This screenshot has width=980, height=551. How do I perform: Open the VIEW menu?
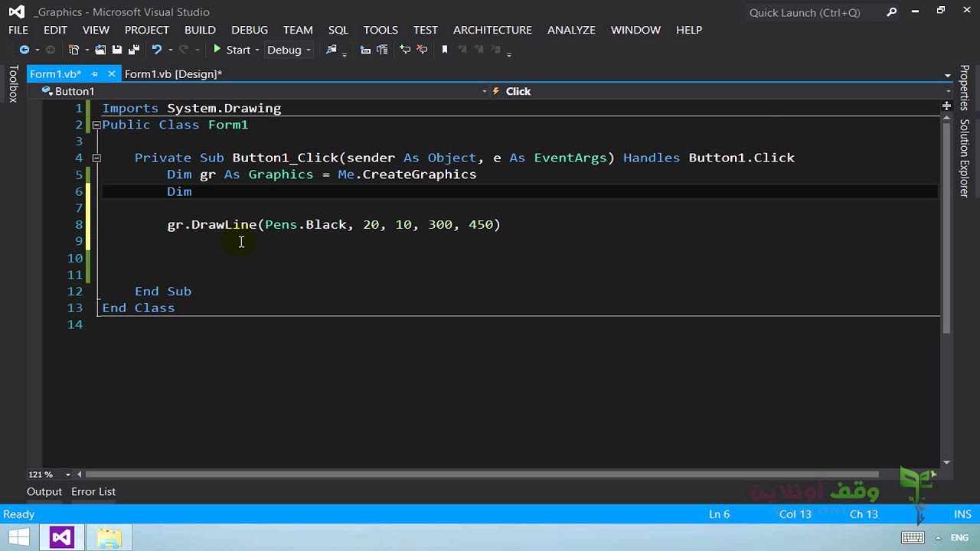[x=96, y=30]
